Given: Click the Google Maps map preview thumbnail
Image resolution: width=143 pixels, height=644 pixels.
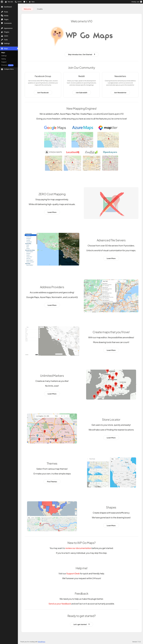Looking at the screenshot, I should point(55,140).
